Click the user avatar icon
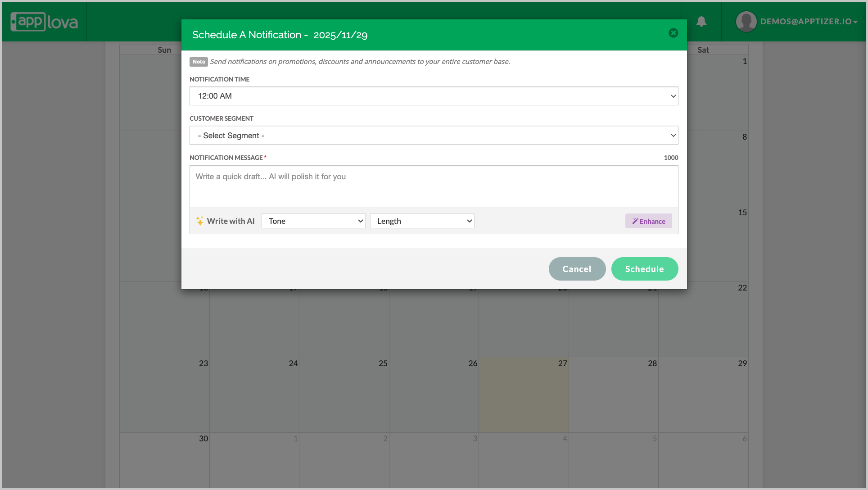The width and height of the screenshot is (868, 490). tap(746, 21)
